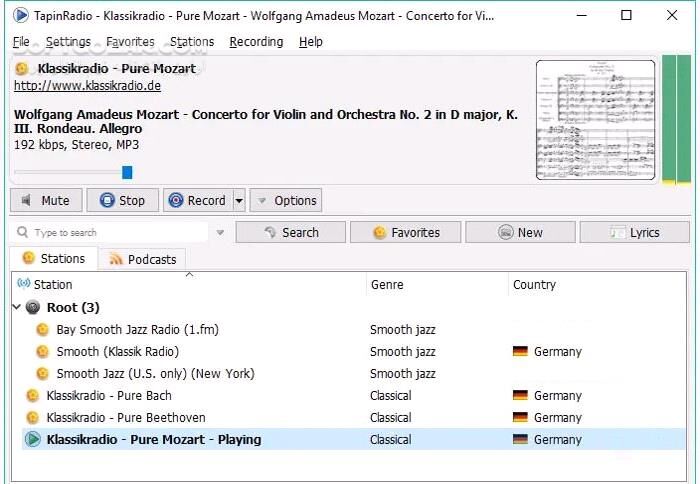Click the Bay Smooth Jazz Radio station icon
Image resolution: width=700 pixels, height=484 pixels.
click(42, 329)
